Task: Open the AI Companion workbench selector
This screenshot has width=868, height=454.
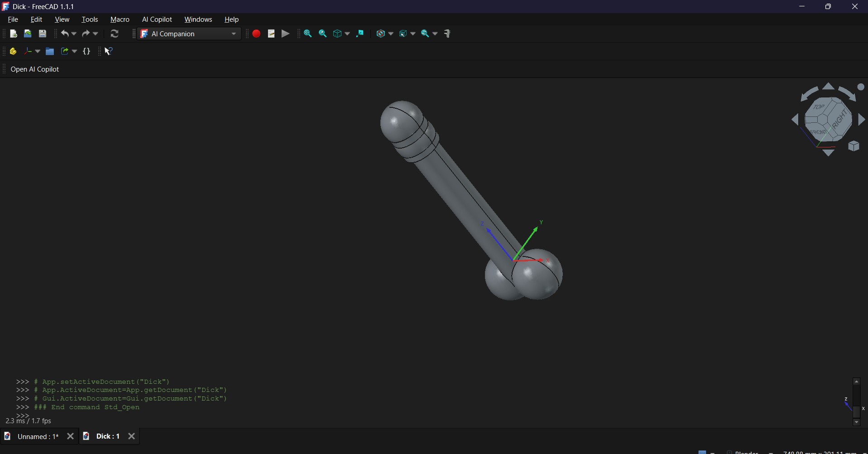Action: (x=190, y=34)
